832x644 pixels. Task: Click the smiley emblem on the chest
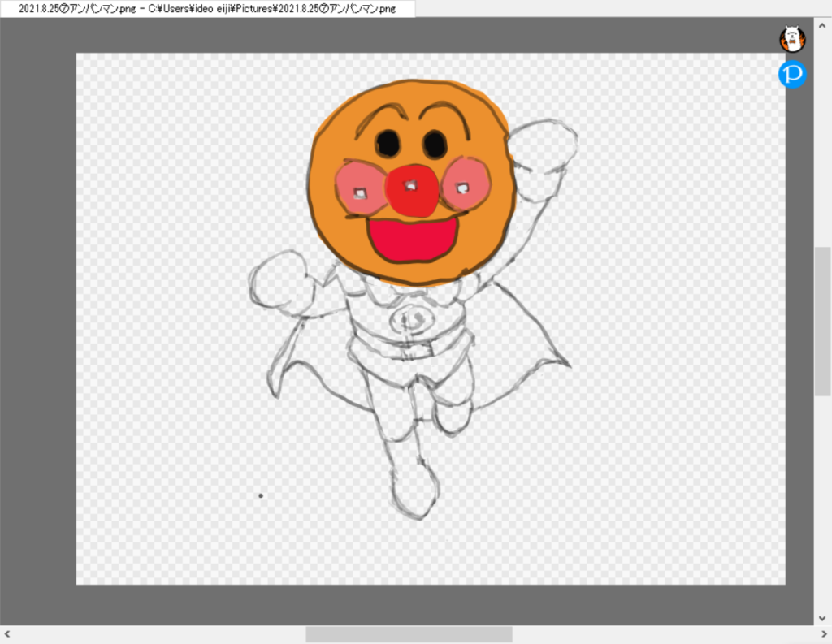click(x=413, y=319)
